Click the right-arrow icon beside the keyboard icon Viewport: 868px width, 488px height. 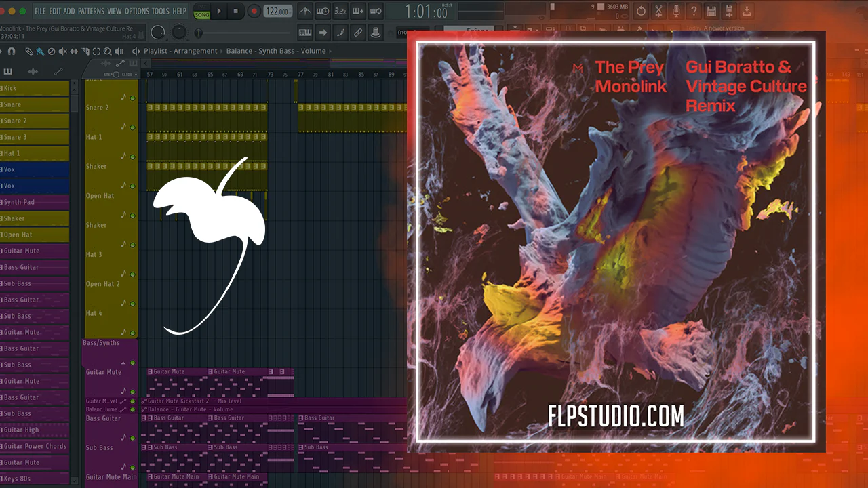(323, 33)
